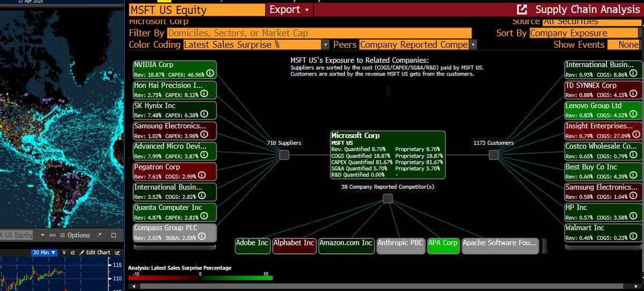Click the Microsoft Corp central node card
This screenshot has width=644, height=291.
(387, 155)
